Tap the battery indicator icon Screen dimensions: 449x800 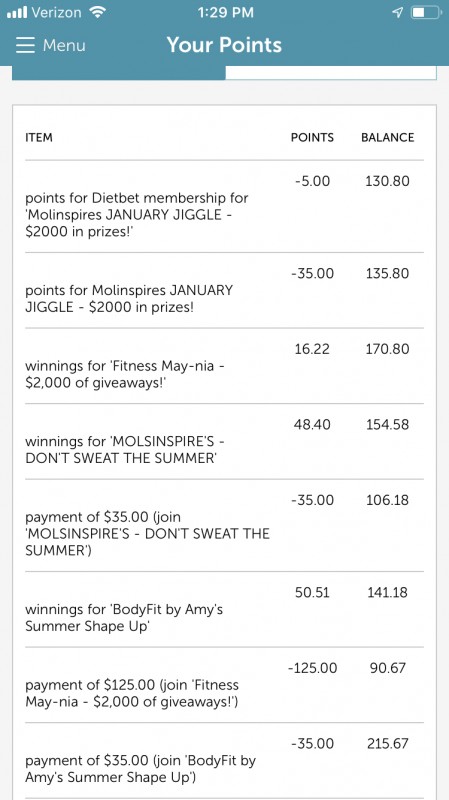click(426, 12)
